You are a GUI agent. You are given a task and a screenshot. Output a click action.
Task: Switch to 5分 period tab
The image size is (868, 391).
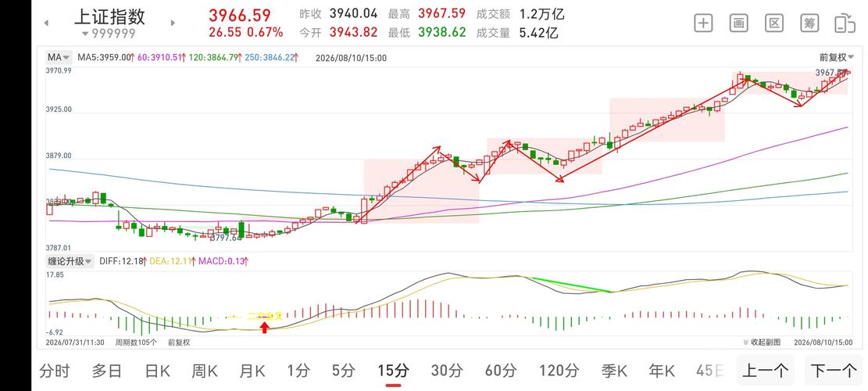[343, 371]
